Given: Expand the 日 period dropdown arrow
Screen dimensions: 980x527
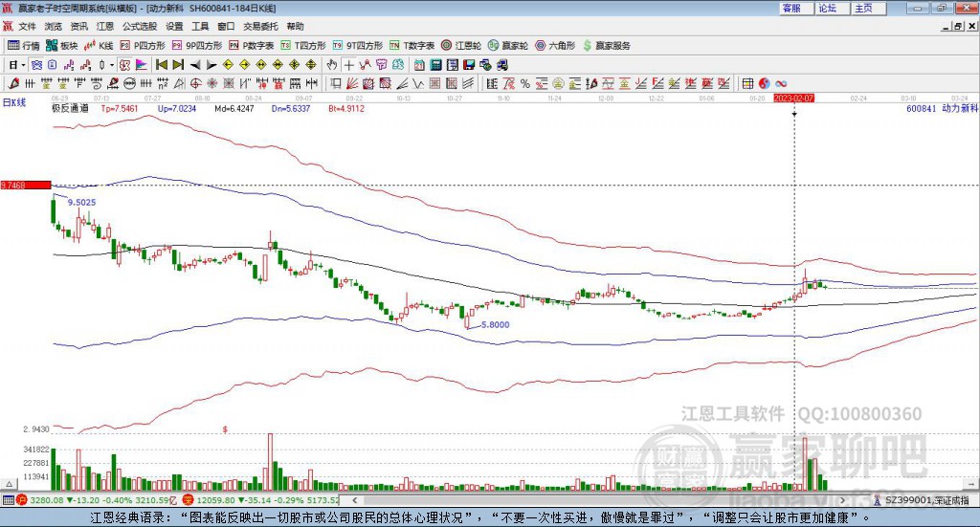Looking at the screenshot, I should pyautogui.click(x=22, y=65).
